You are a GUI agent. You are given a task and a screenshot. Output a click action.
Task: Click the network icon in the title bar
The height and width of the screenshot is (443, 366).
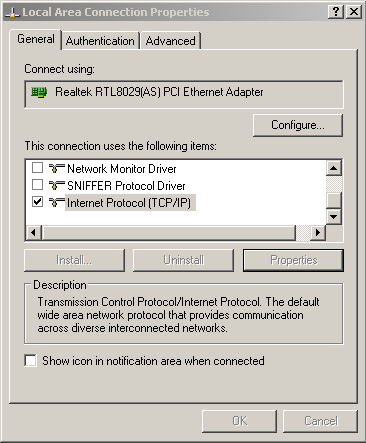pos(12,13)
